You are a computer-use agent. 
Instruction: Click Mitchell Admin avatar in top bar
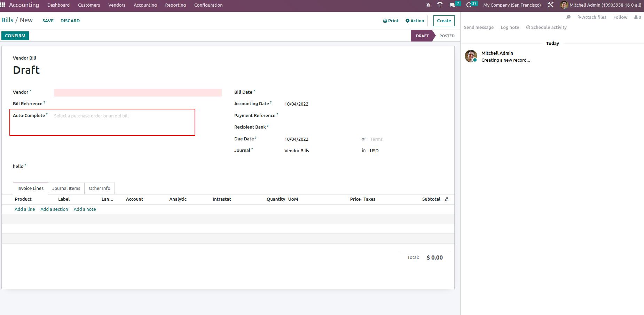pos(564,5)
